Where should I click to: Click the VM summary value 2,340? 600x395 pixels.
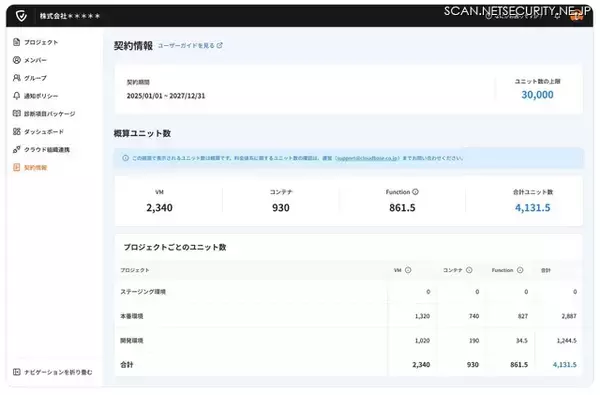click(159, 208)
